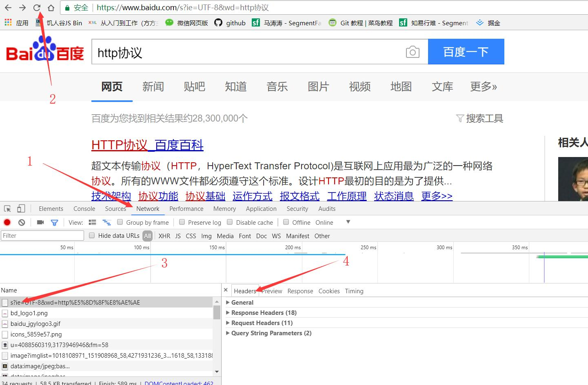Toggle the network filter funnel icon
The width and height of the screenshot is (588, 385).
(54, 222)
